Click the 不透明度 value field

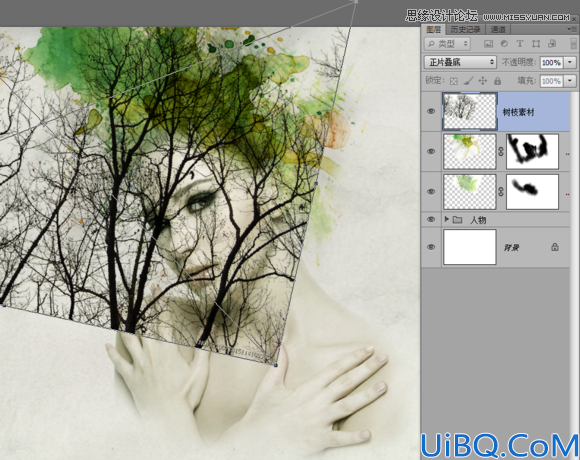click(552, 62)
